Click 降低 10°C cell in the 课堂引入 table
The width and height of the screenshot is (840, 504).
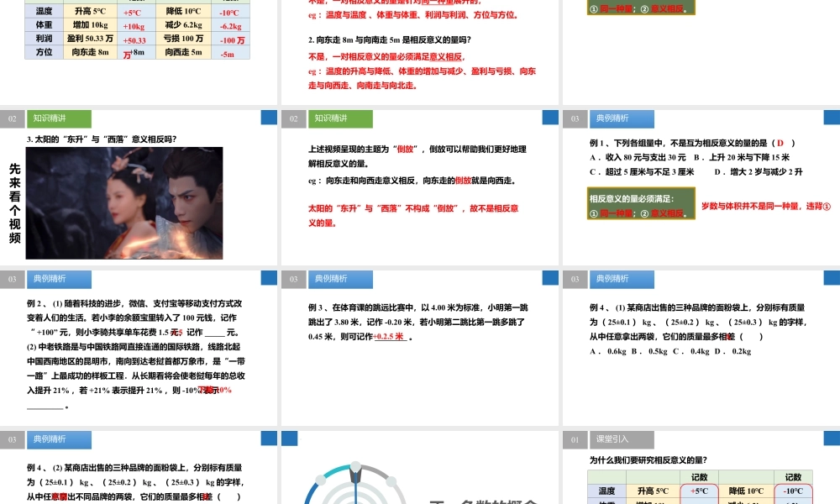746,491
